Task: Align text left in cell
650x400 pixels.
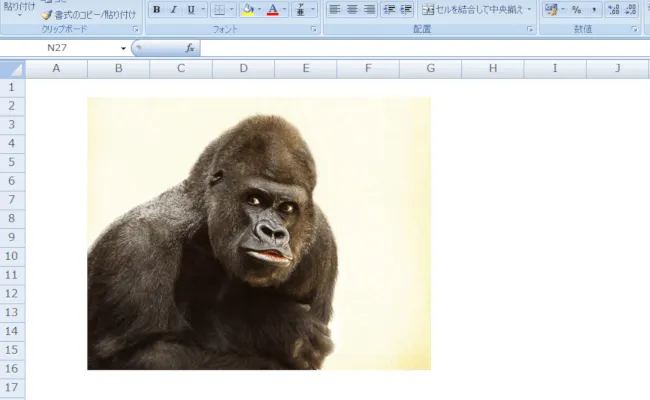Action: [x=335, y=10]
